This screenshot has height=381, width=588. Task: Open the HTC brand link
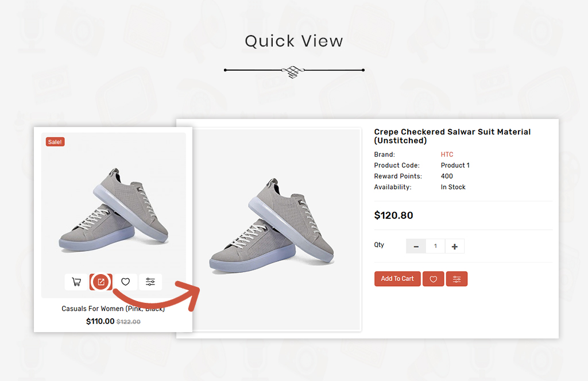[x=447, y=154]
